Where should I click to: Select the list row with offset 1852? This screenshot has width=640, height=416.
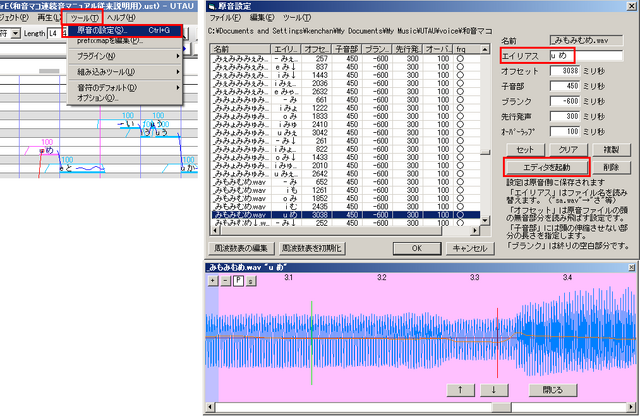pyautogui.click(x=346, y=198)
